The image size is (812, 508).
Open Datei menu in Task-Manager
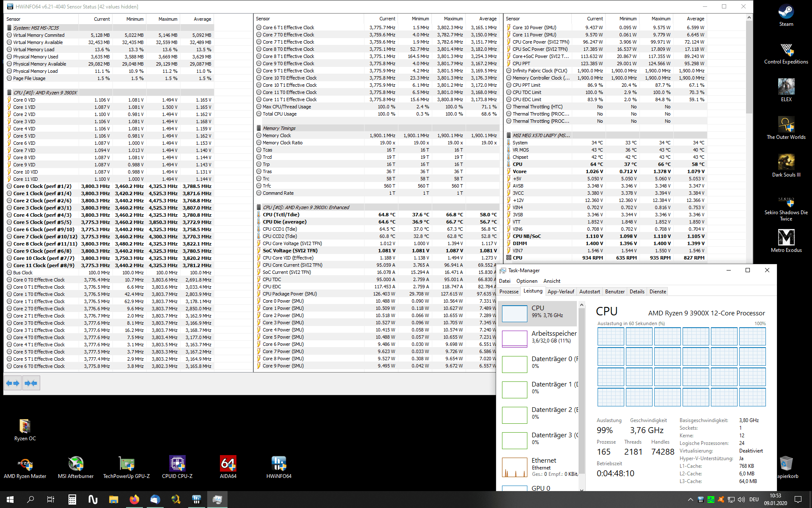tap(505, 281)
